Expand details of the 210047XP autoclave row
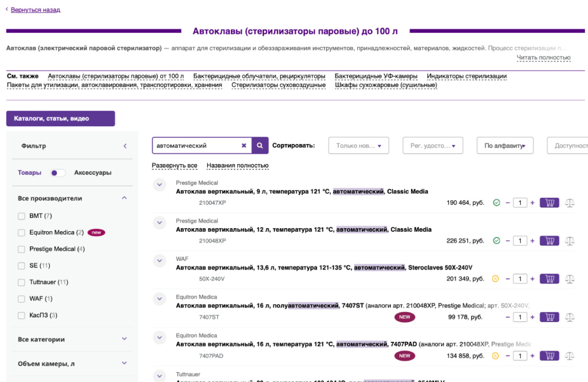This screenshot has height=382, width=588. pos(160,185)
